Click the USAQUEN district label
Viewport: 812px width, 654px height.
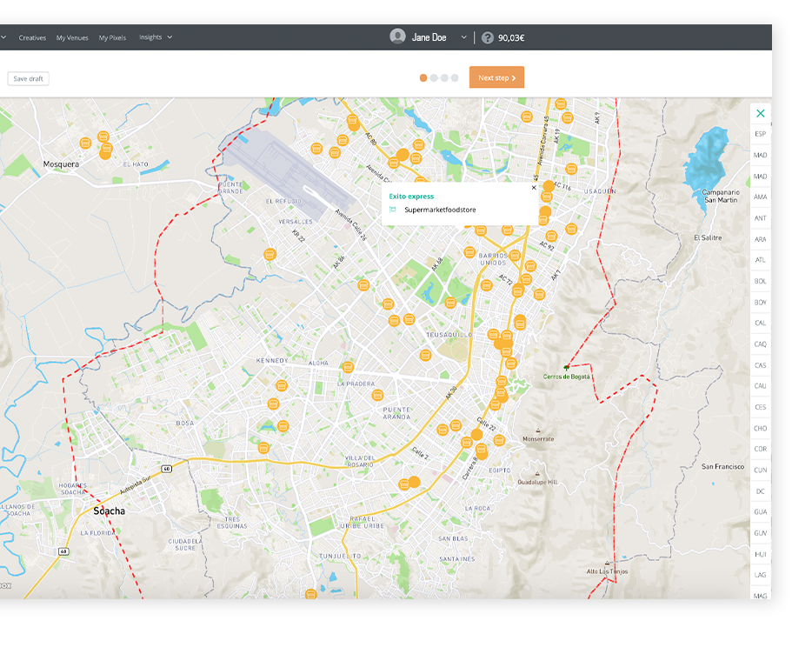coord(600,191)
